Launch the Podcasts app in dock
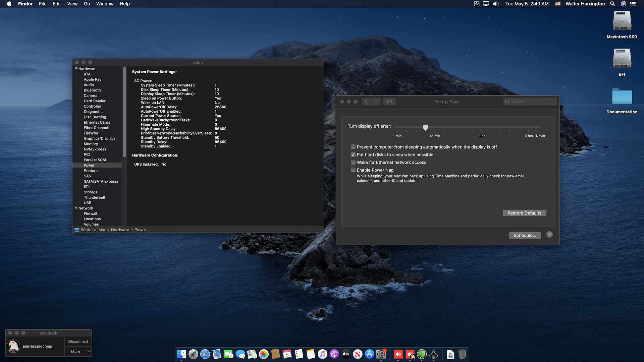 [x=334, y=354]
